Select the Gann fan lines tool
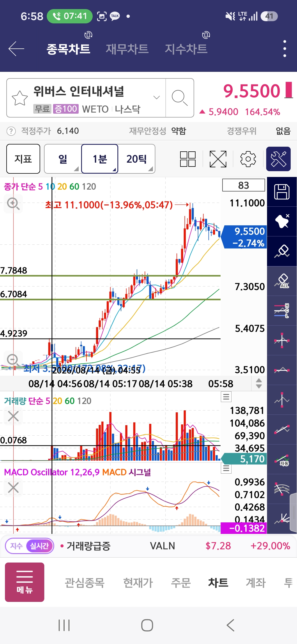 click(x=282, y=519)
